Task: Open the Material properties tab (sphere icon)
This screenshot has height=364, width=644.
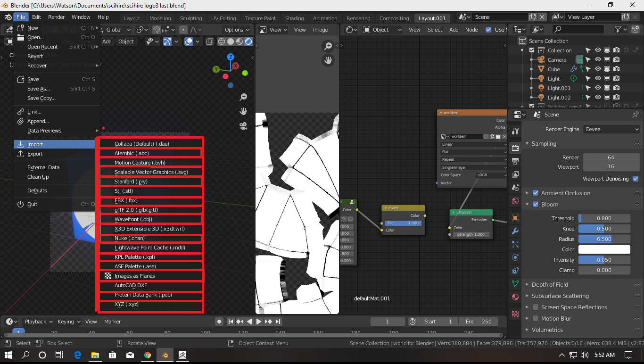Action: (515, 297)
